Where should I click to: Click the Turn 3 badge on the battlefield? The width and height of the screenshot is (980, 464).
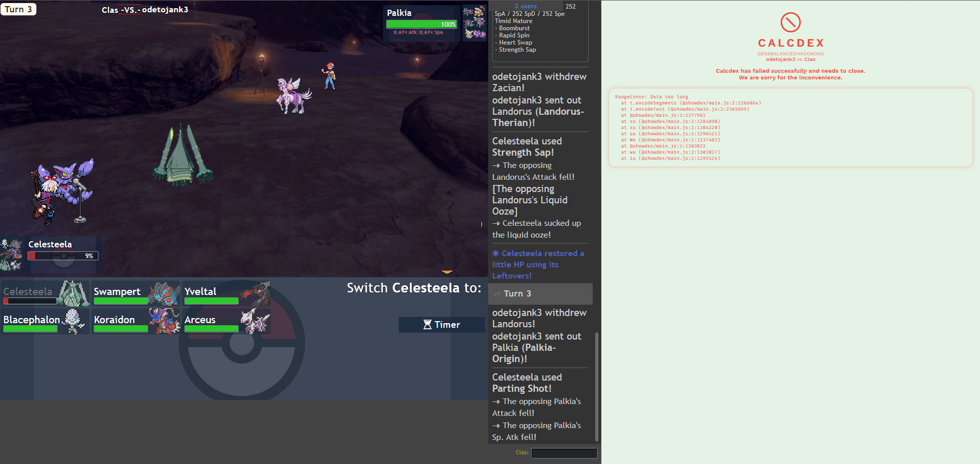point(18,9)
